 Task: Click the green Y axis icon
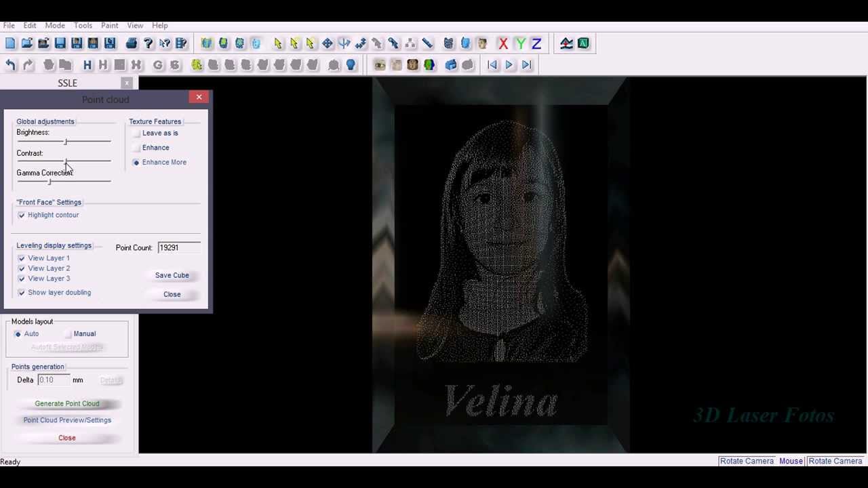click(520, 43)
